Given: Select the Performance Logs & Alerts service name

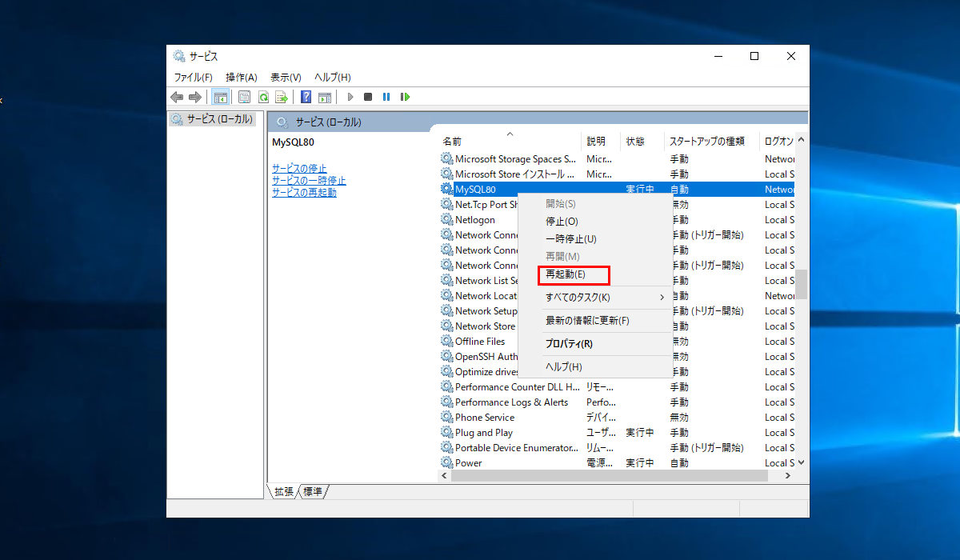Looking at the screenshot, I should 512,402.
